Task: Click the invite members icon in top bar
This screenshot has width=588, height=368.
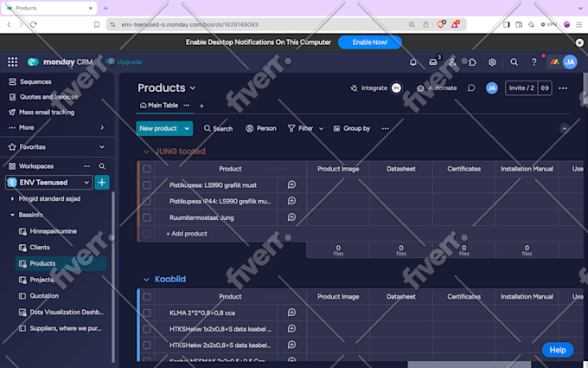Action: tap(452, 62)
